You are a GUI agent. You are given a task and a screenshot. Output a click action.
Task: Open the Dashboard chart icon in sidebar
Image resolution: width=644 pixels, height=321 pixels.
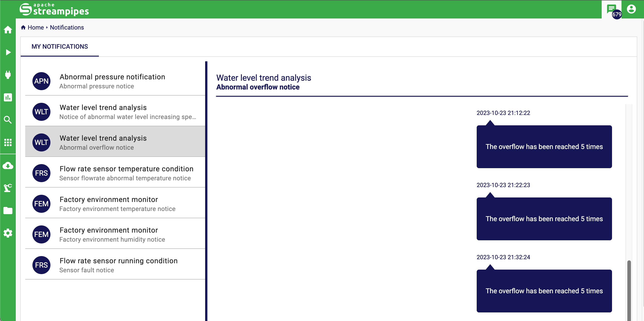point(8,97)
